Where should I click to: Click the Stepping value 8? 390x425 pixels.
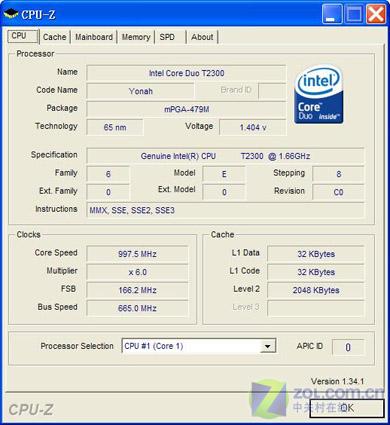click(338, 174)
